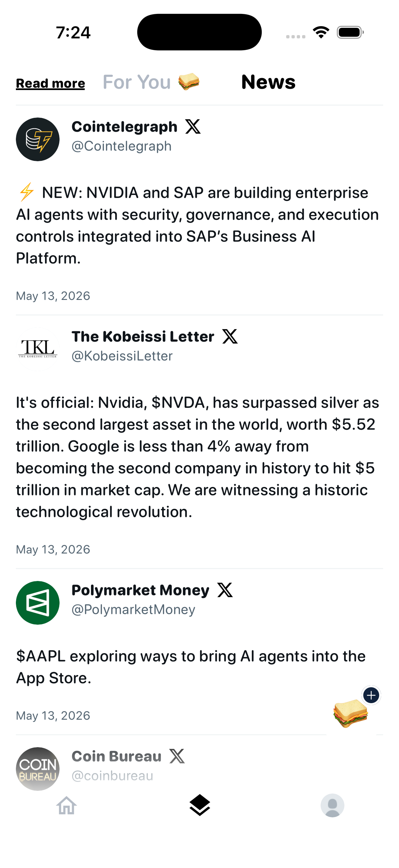Click the X logo beside Coin Bureau
The width and height of the screenshot is (399, 868).
[x=177, y=756]
